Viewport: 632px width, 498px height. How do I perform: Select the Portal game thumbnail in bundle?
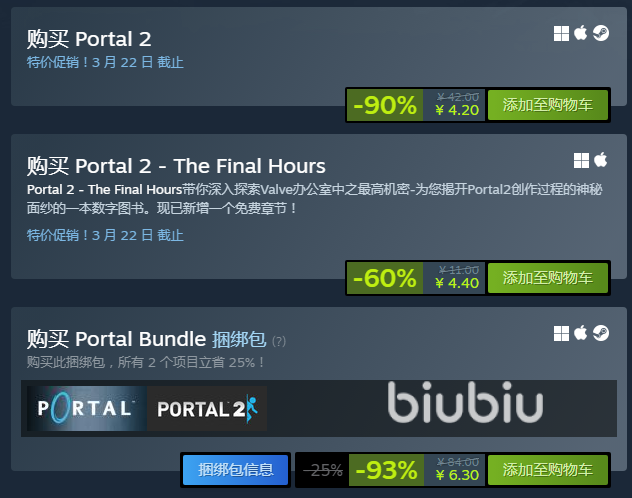pyautogui.click(x=87, y=409)
